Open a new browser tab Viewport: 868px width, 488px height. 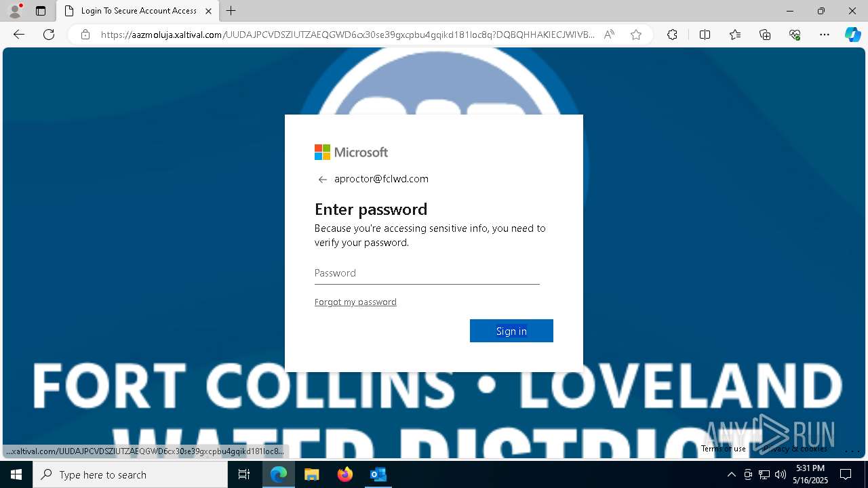[231, 11]
